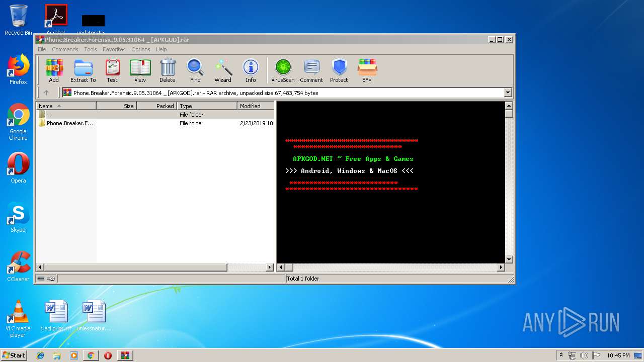The height and width of the screenshot is (362, 644).
Task: Click the Opera icon in the taskbar
Action: coord(108,355)
